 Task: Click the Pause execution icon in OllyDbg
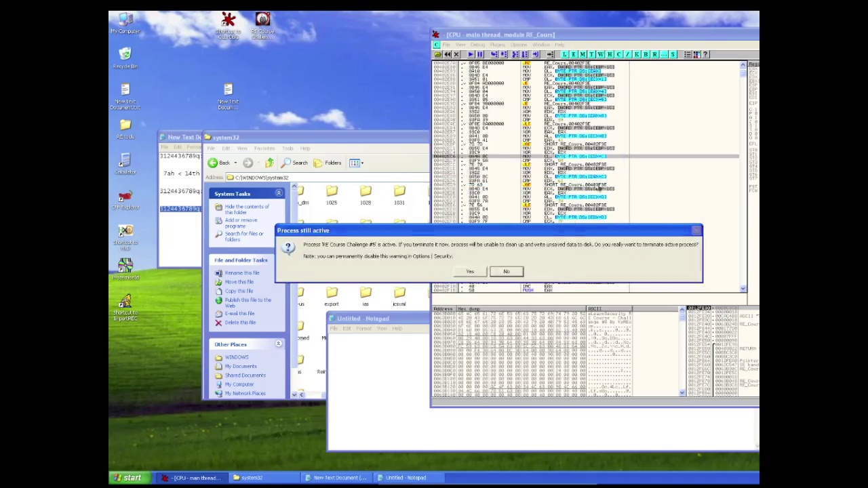pyautogui.click(x=480, y=54)
